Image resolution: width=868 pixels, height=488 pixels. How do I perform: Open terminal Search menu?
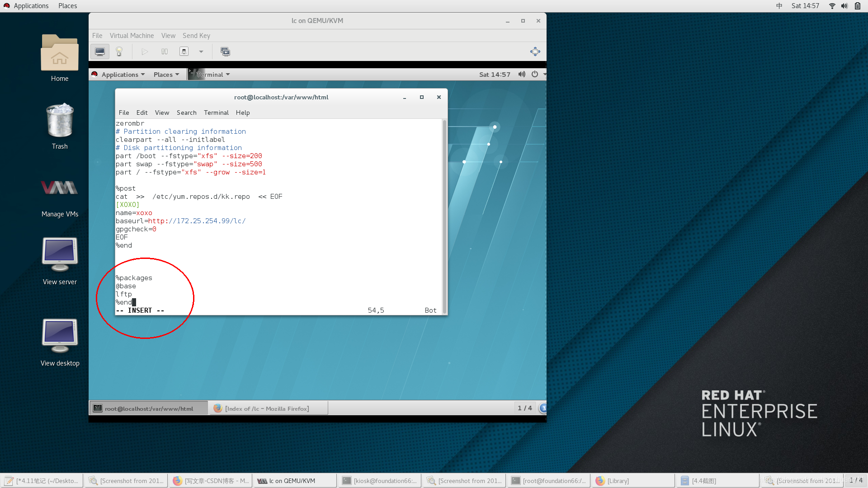(x=186, y=113)
